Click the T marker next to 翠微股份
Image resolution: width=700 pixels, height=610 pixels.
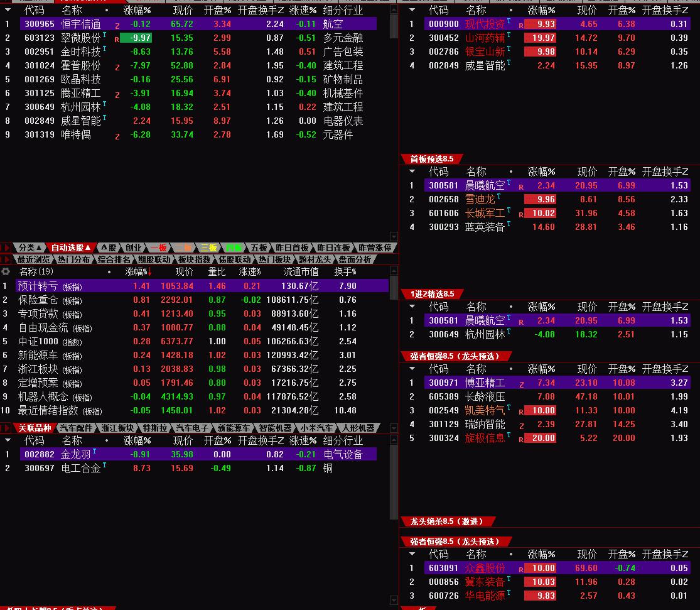(104, 35)
